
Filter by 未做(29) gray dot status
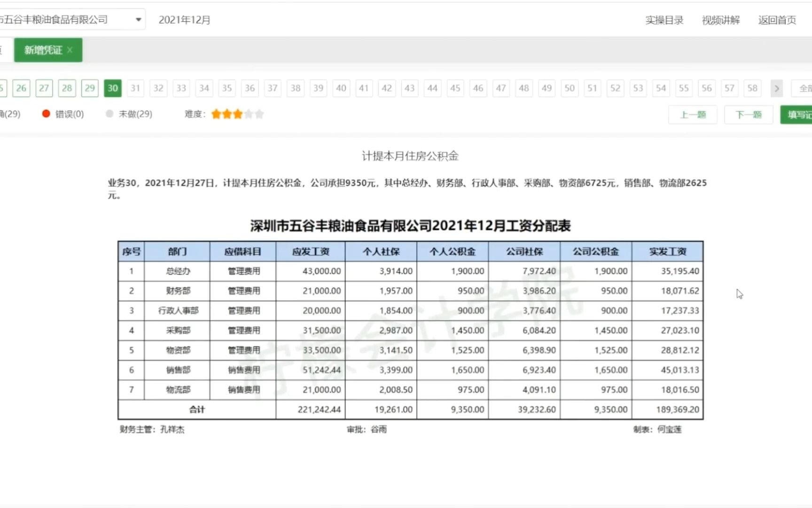129,114
